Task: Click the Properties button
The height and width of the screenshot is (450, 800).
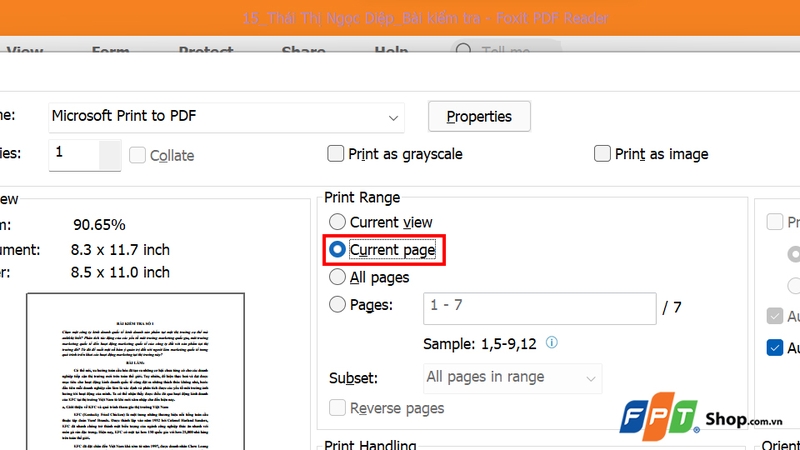Action: [x=479, y=116]
